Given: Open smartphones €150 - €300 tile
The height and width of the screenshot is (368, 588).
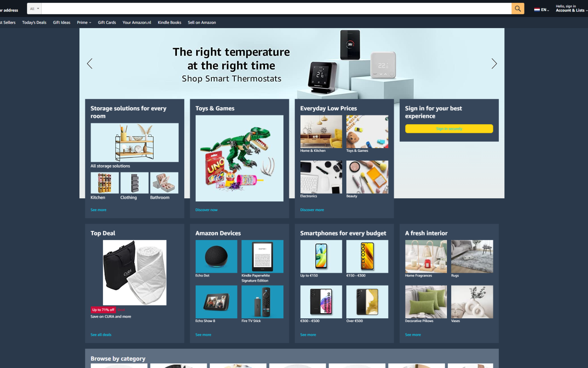Looking at the screenshot, I should (x=367, y=257).
